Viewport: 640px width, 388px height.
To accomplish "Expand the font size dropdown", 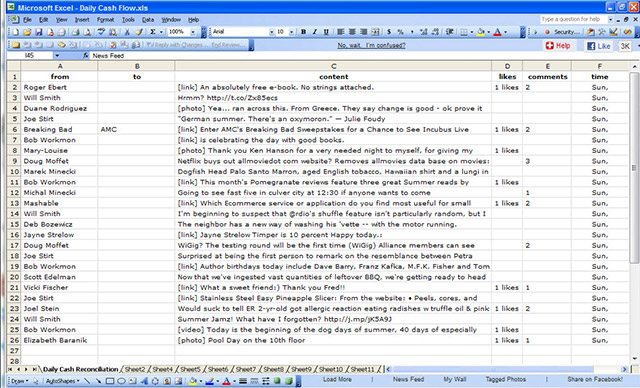I will coord(291,32).
